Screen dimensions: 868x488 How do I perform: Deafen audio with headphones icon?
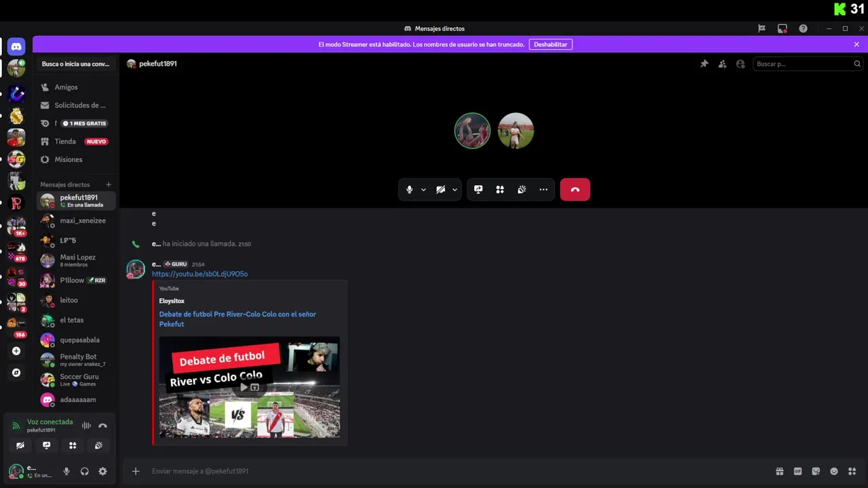(85, 471)
